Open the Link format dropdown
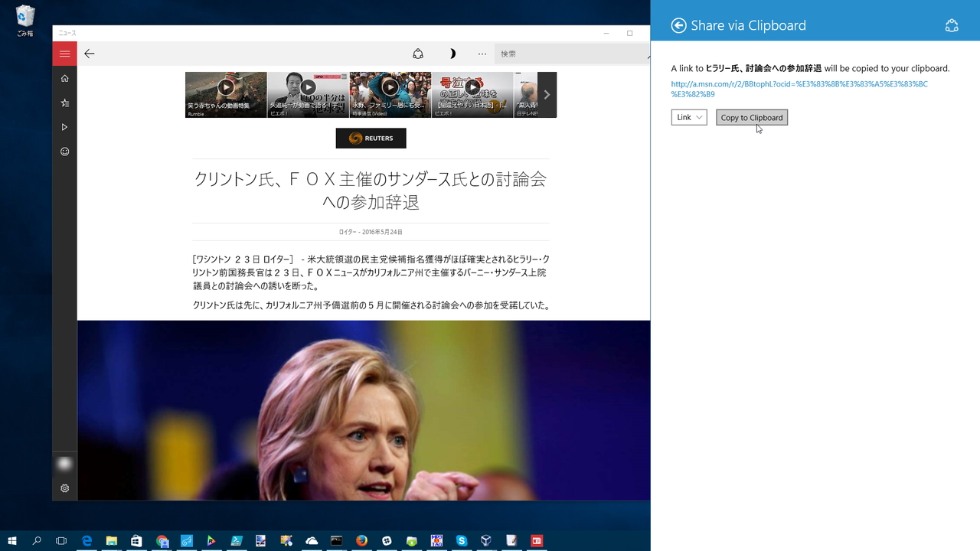The height and width of the screenshot is (551, 980). 688,117
